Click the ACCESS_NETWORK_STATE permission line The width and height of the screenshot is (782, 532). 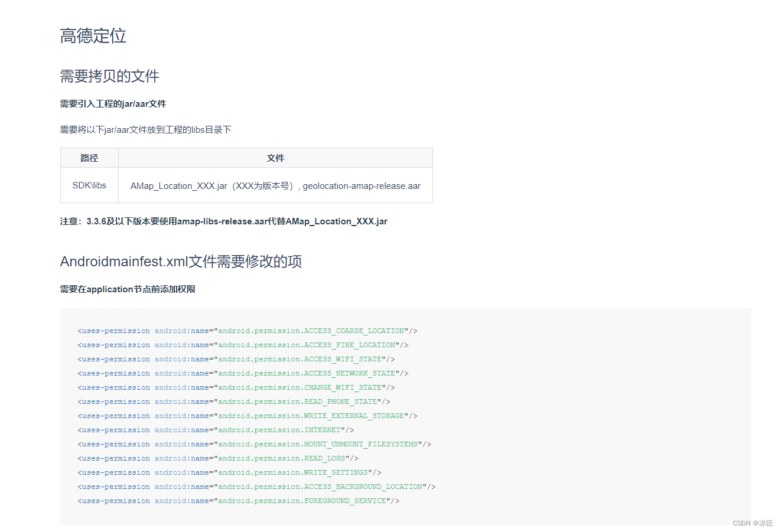[243, 373]
